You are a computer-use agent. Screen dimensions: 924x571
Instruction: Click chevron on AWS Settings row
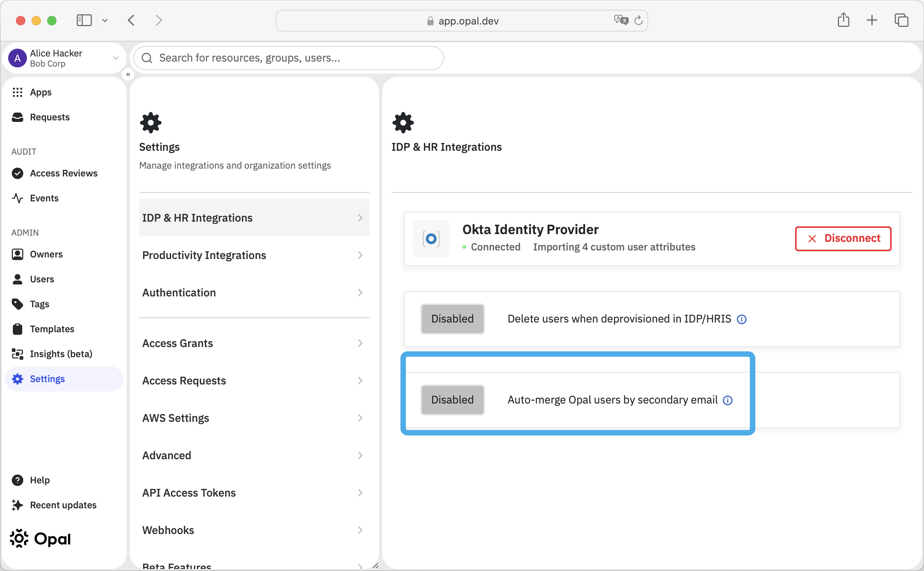tap(360, 418)
